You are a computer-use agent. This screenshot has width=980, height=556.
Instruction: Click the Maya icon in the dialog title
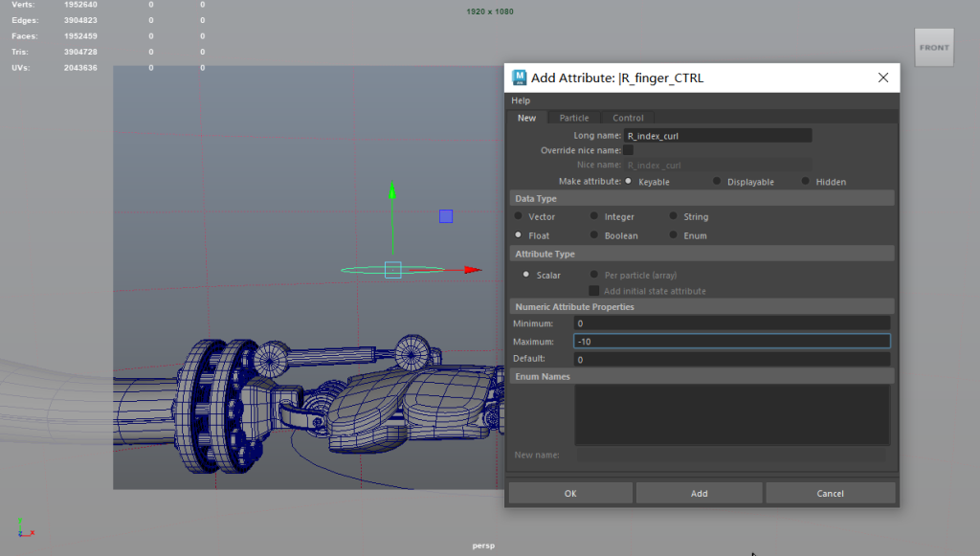pyautogui.click(x=519, y=78)
